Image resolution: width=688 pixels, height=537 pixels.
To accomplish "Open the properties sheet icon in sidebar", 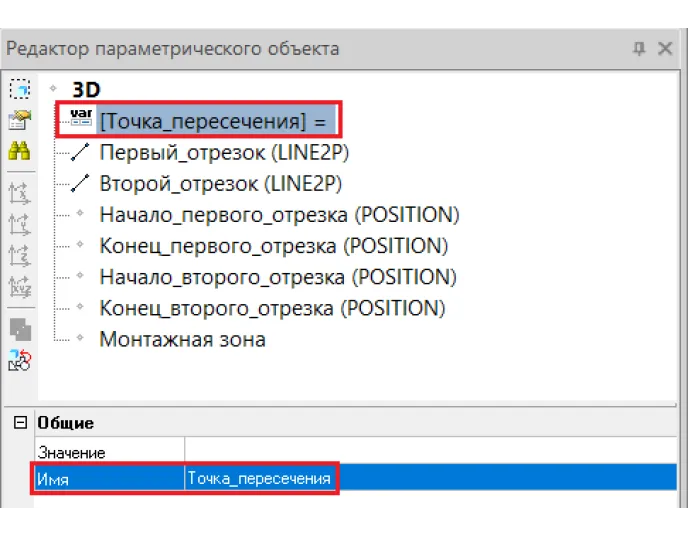I will [20, 120].
